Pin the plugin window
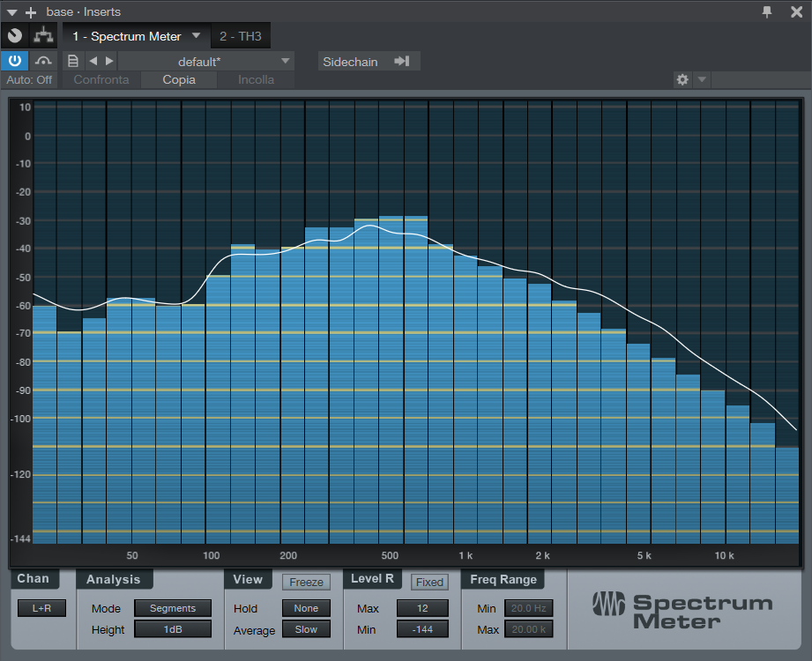Viewport: 812px width, 661px height. click(x=767, y=11)
